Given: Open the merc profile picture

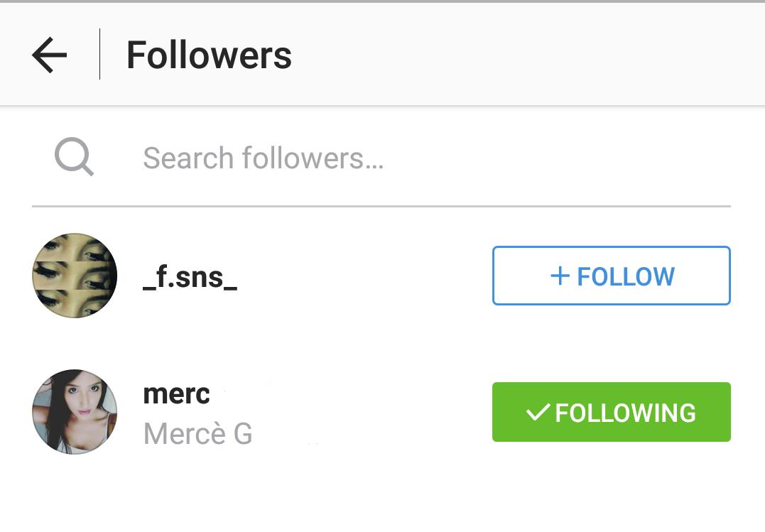Looking at the screenshot, I should [75, 411].
